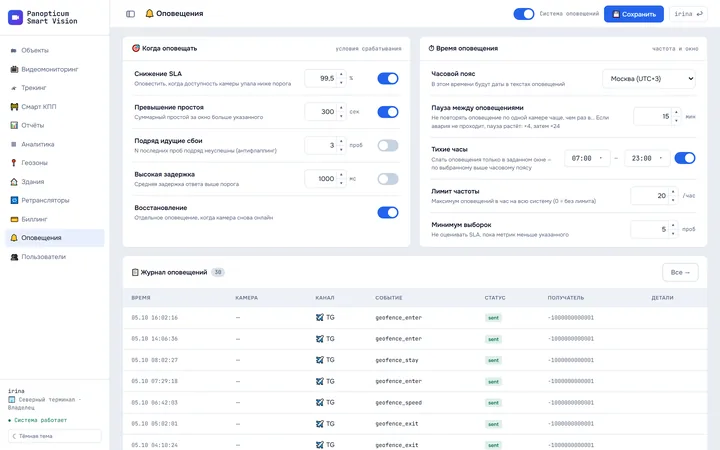Disable the Снижение SLA alert toggle

click(x=388, y=79)
